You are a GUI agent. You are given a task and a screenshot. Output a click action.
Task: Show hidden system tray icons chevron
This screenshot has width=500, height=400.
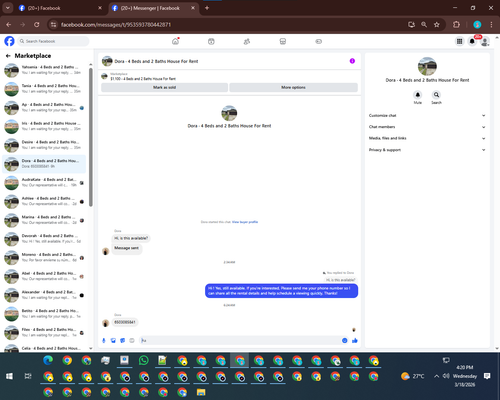[x=436, y=376]
